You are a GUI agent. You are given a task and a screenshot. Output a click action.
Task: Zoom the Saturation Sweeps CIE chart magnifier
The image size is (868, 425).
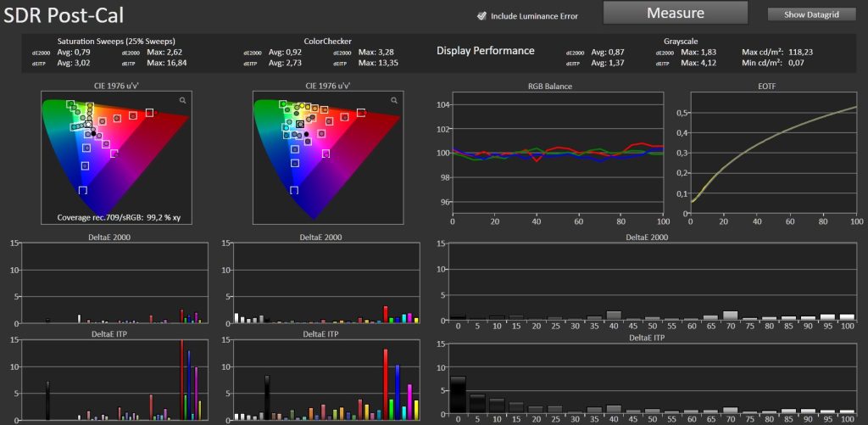coord(183,100)
